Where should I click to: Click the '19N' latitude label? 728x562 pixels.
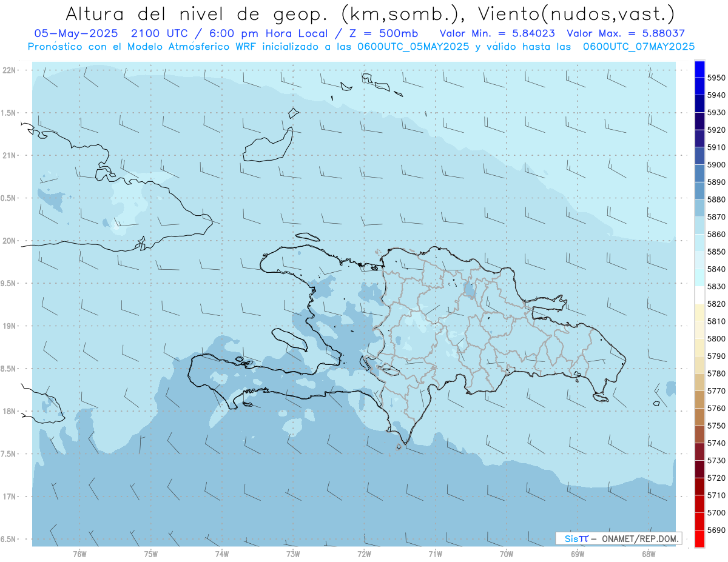coord(10,326)
